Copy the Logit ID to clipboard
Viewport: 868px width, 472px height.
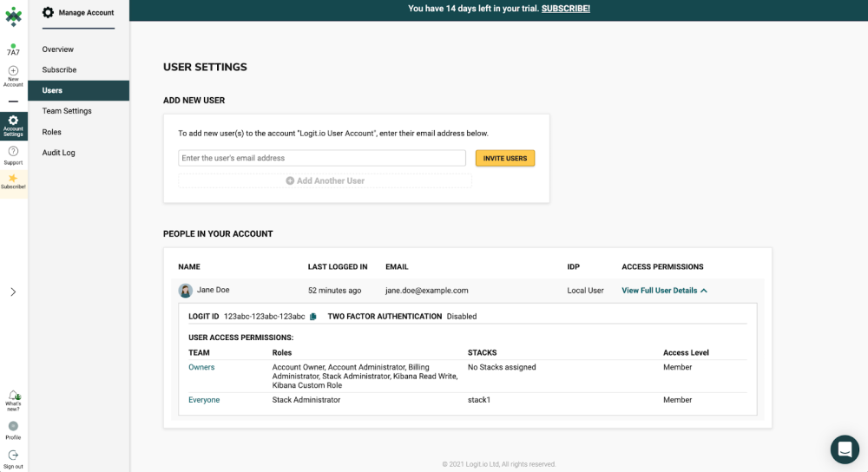tap(313, 317)
